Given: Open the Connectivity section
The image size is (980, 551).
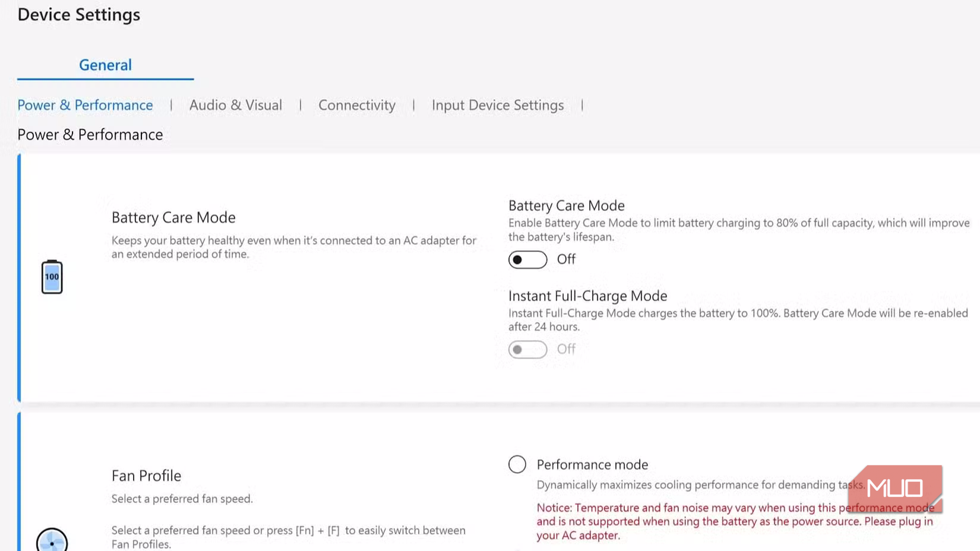Looking at the screenshot, I should 356,105.
